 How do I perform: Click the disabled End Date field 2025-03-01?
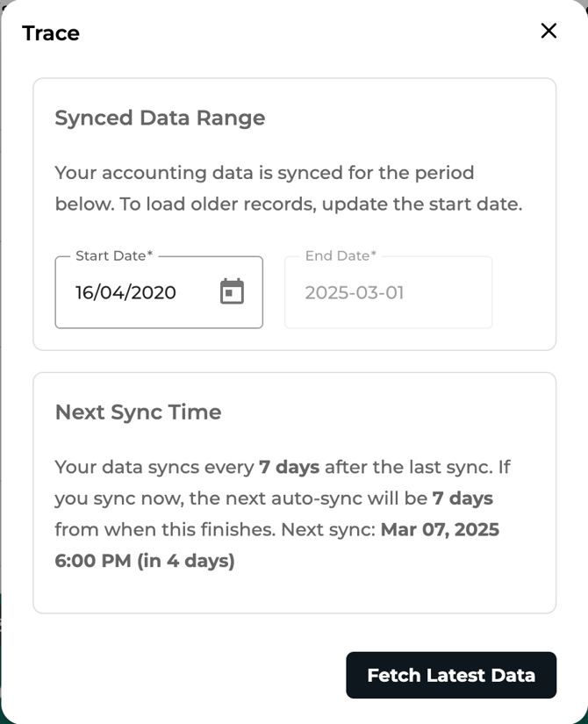click(389, 292)
